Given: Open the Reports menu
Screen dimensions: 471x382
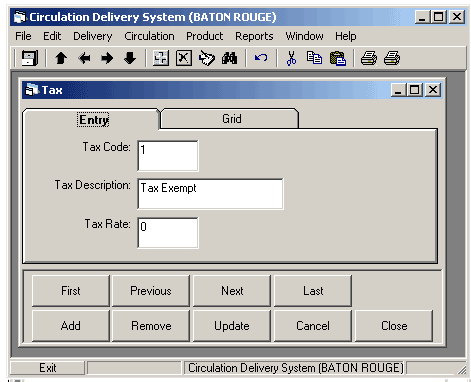Looking at the screenshot, I should pos(254,36).
